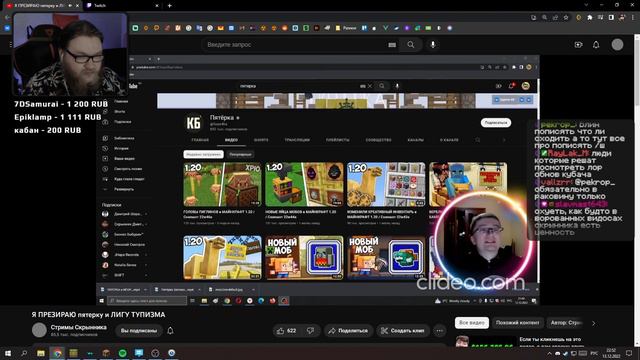Open a new browser tab with plus button
This screenshot has height=360, width=640.
click(169, 6)
